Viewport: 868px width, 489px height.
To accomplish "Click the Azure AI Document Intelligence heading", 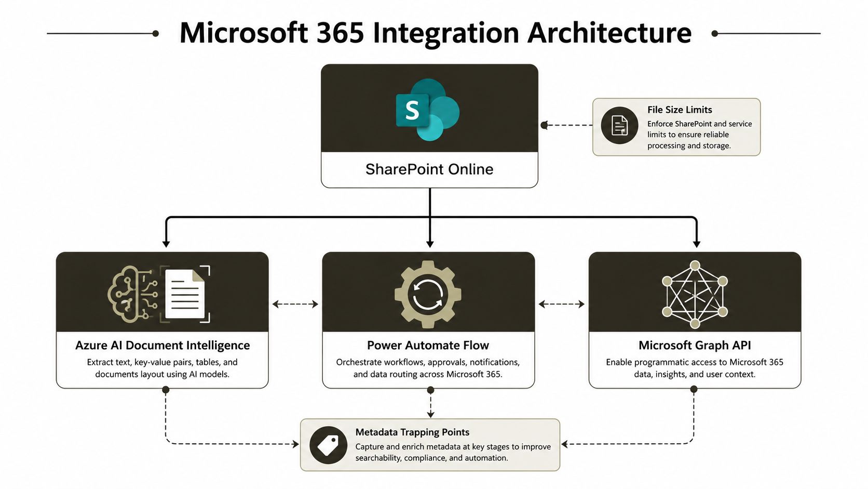I will [162, 345].
